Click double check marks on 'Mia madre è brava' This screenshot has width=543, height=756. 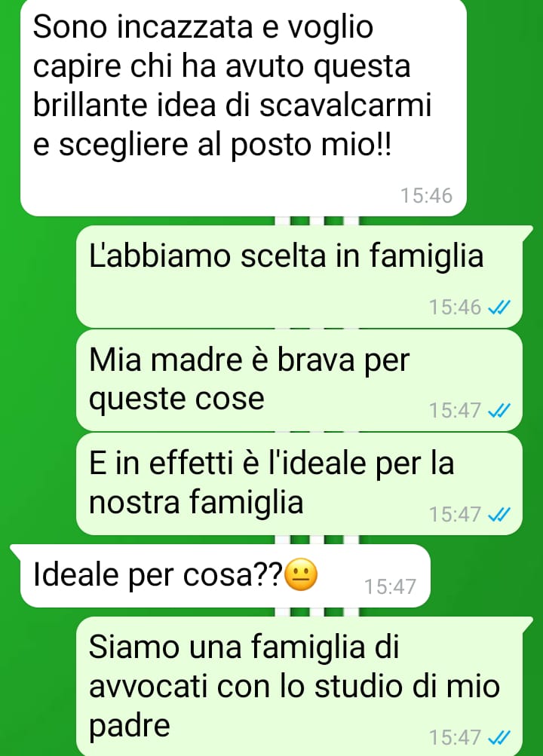click(499, 411)
